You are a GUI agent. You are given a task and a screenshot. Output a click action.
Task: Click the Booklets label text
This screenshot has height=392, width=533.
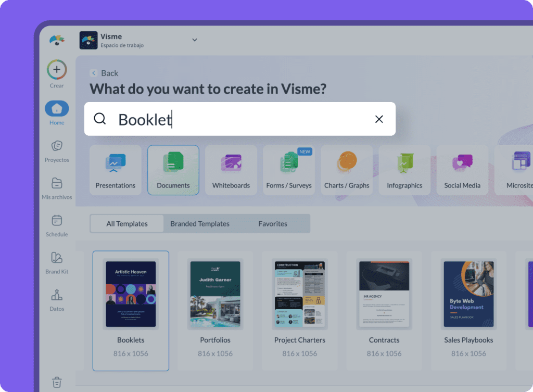[131, 340]
